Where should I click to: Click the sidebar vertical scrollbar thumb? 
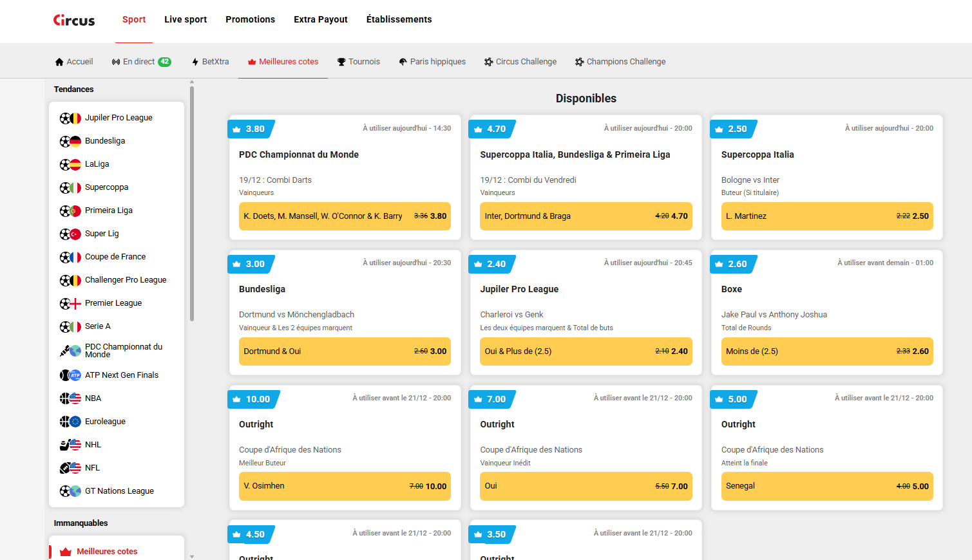pyautogui.click(x=192, y=203)
